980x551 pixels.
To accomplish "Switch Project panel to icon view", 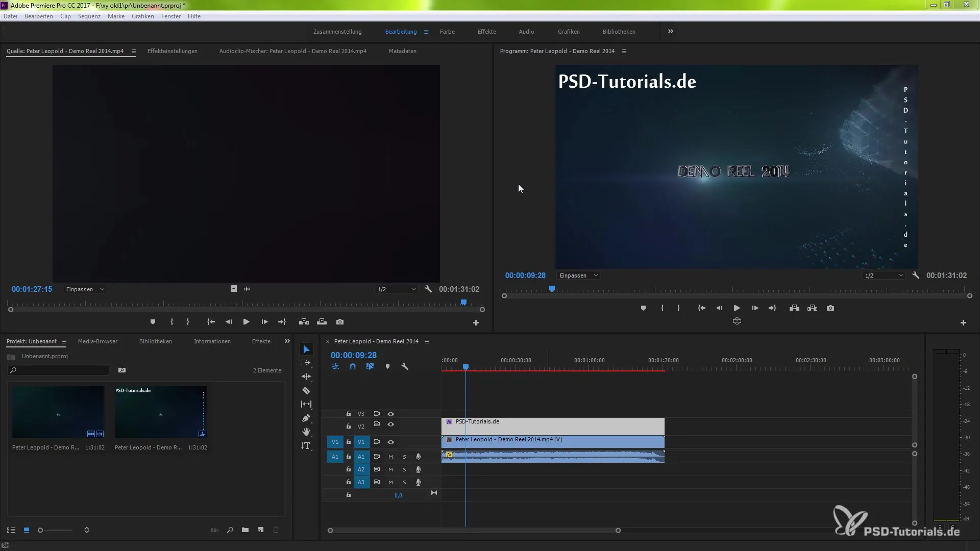I will [x=27, y=530].
